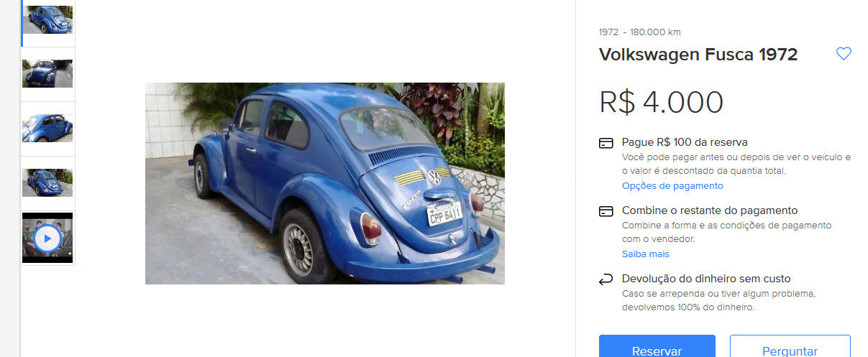This screenshot has height=357, width=868.
Task: Click the Volkswagen Fusca 1972 title
Action: [x=698, y=55]
